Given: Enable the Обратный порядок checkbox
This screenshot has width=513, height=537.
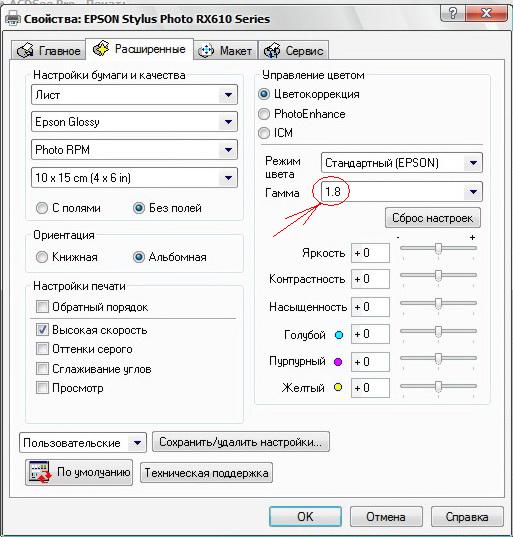Looking at the screenshot, I should [x=42, y=307].
